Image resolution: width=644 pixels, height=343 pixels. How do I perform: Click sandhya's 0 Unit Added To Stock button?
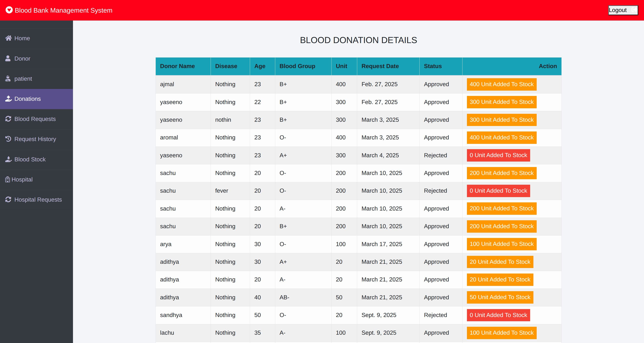tap(498, 315)
